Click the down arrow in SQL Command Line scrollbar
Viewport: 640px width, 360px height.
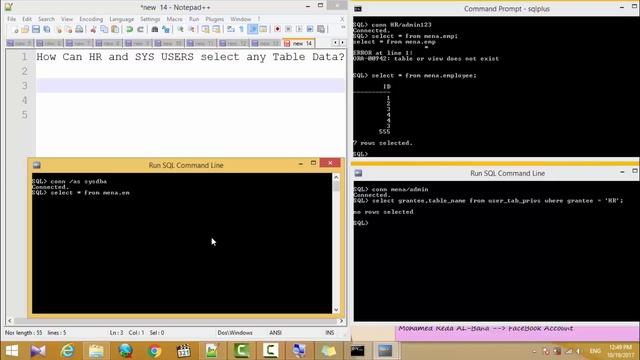336,310
